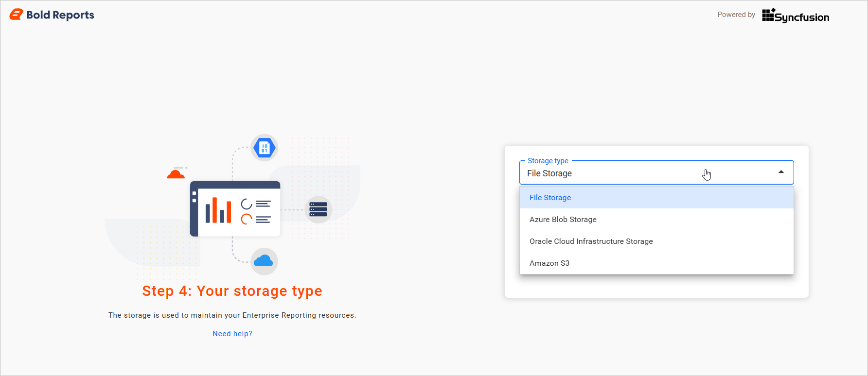Click the 'Powered by' text
868x376 pixels.
point(736,15)
